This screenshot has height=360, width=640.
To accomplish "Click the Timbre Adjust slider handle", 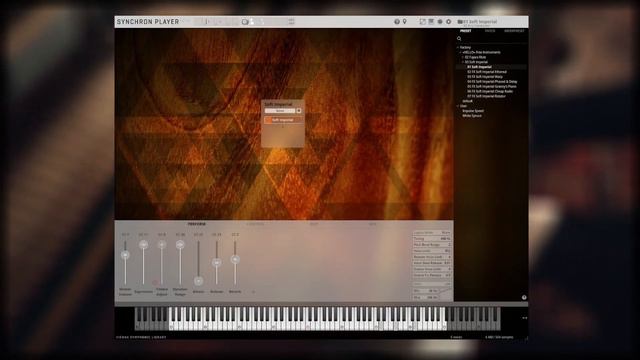I will (162, 244).
